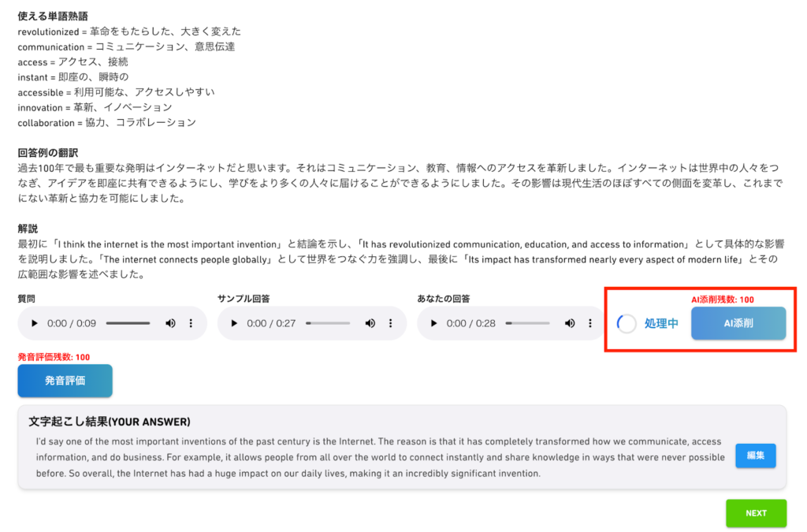Viewport: 807px width, 532px height.
Task: Seek along the あなたの回答 progress bar
Action: tap(527, 323)
